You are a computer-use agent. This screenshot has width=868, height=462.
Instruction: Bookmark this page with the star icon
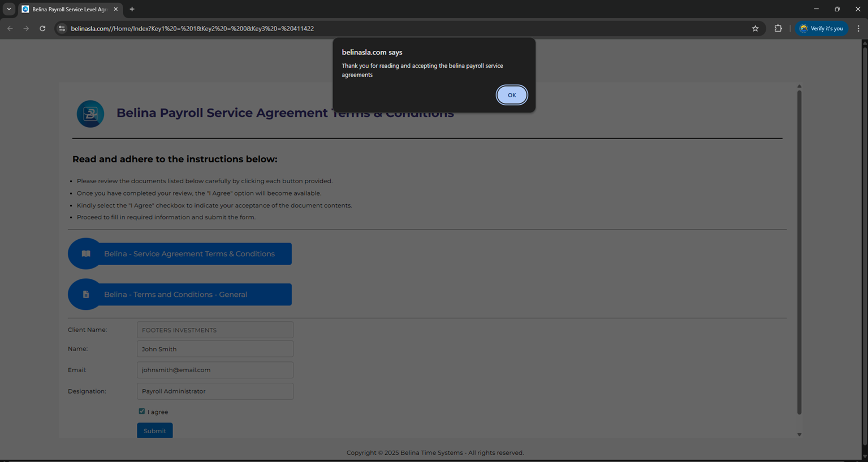click(x=755, y=28)
